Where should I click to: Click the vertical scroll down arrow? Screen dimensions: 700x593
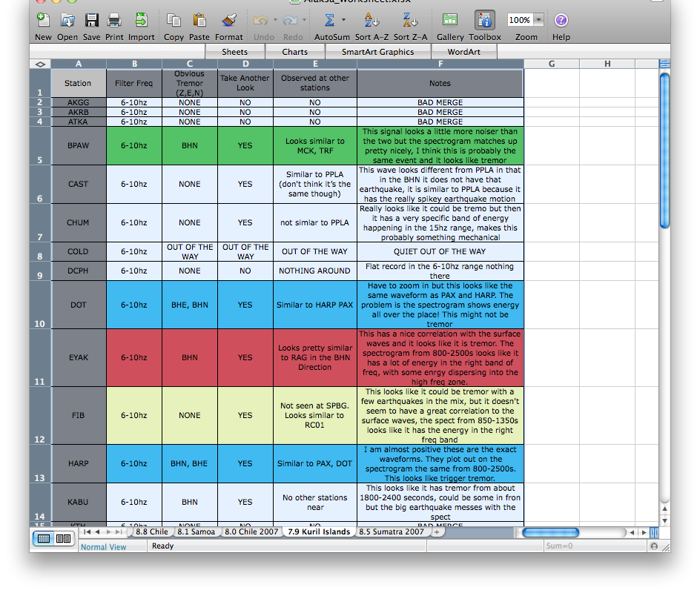pyautogui.click(x=664, y=520)
